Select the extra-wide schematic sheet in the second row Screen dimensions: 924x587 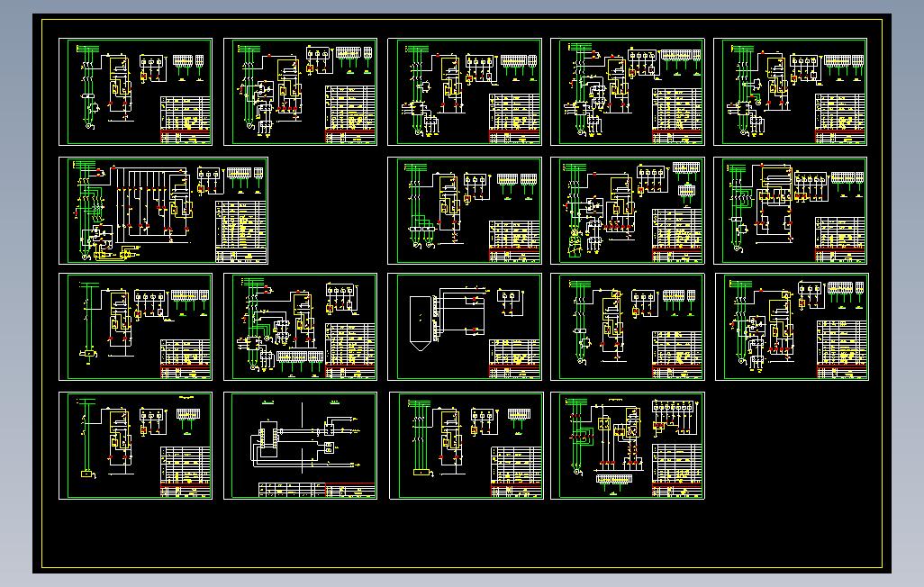pos(164,211)
